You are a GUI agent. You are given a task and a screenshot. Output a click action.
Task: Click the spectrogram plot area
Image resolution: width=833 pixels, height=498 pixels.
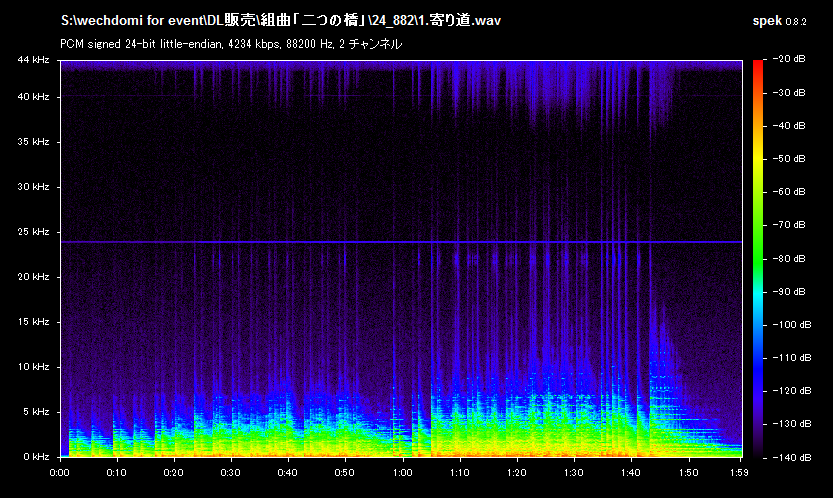coord(401,258)
